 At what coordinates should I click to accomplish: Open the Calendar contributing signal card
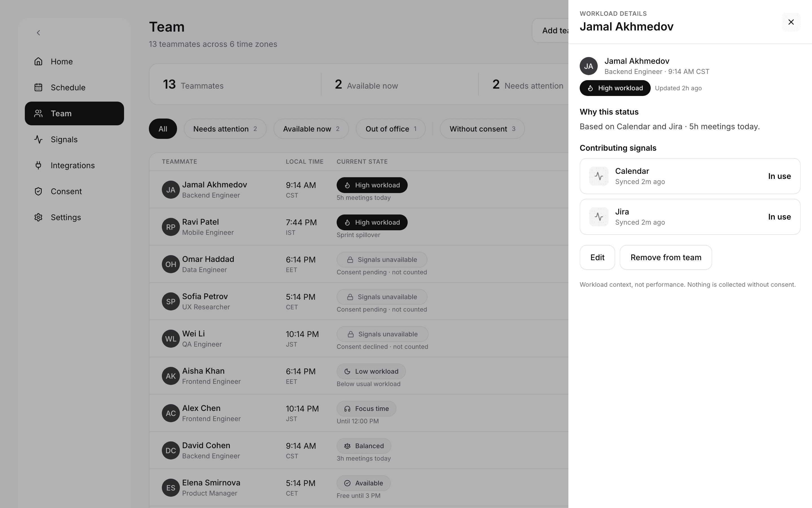pos(690,176)
